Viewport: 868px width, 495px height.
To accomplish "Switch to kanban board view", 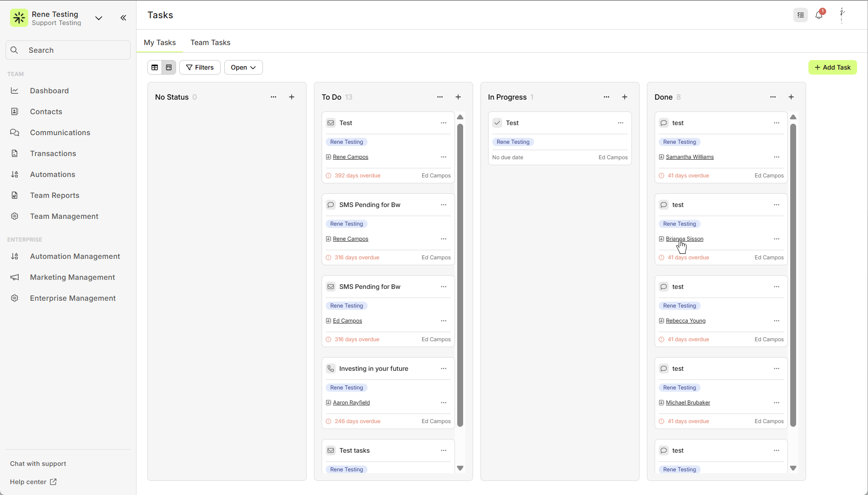I will (x=169, y=67).
